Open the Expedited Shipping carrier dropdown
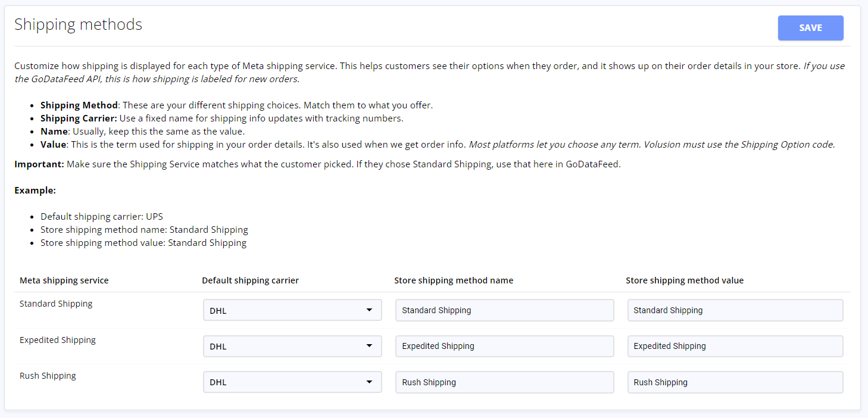The image size is (868, 418). click(x=292, y=347)
